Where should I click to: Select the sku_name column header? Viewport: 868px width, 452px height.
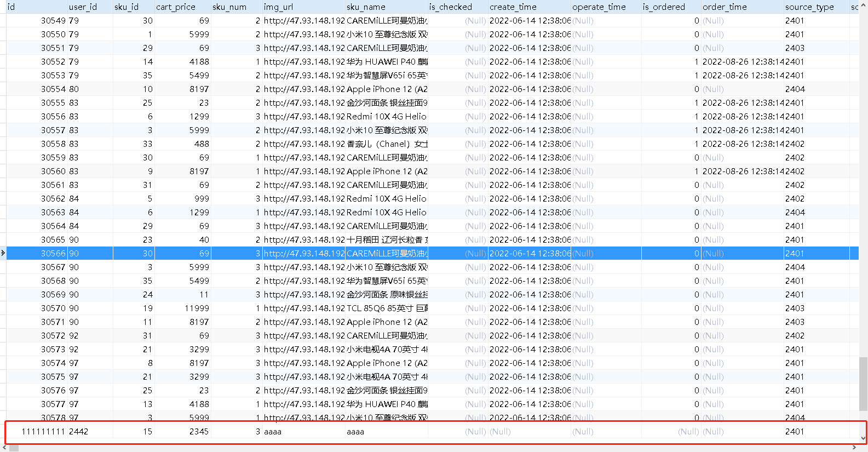click(x=387, y=7)
